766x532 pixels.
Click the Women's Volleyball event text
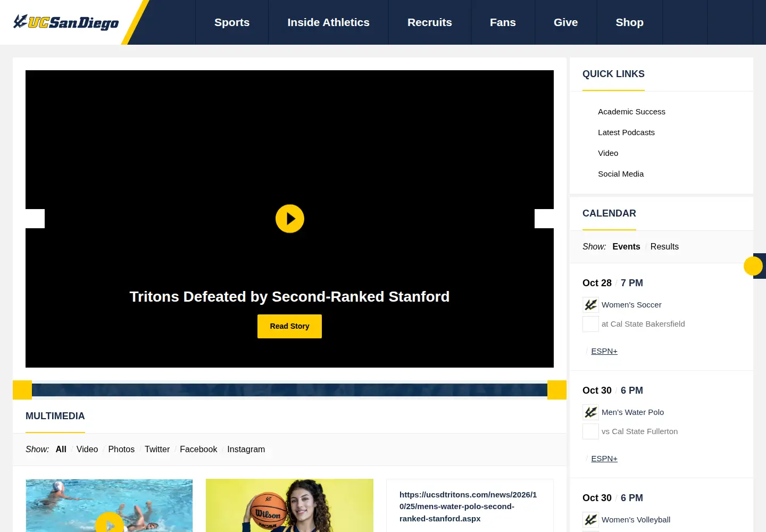tap(636, 520)
